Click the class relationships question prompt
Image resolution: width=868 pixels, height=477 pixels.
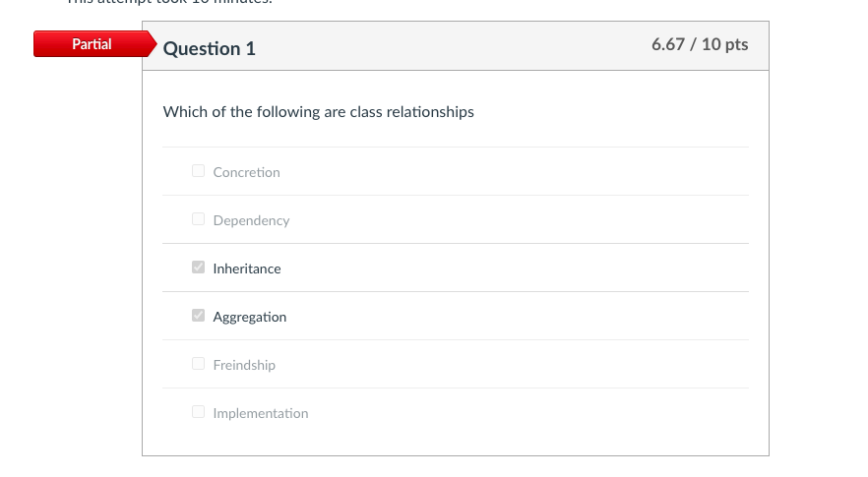point(318,112)
